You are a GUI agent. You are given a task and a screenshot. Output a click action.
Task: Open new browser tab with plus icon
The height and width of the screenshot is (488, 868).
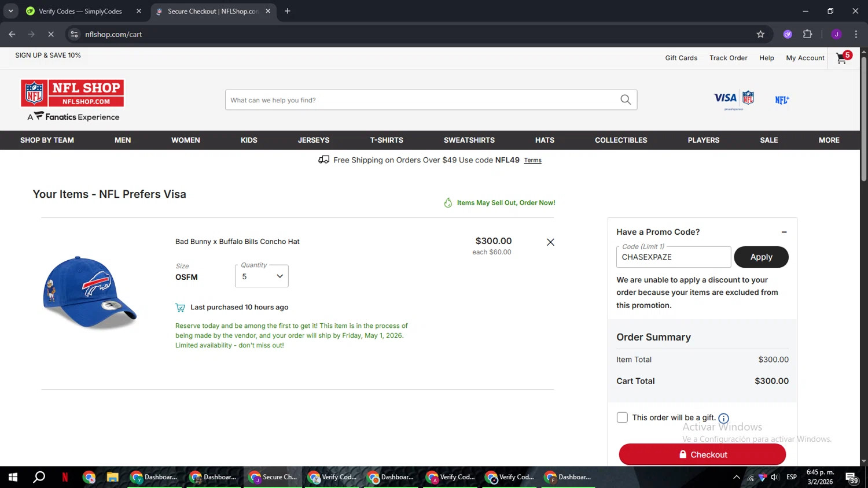288,11
